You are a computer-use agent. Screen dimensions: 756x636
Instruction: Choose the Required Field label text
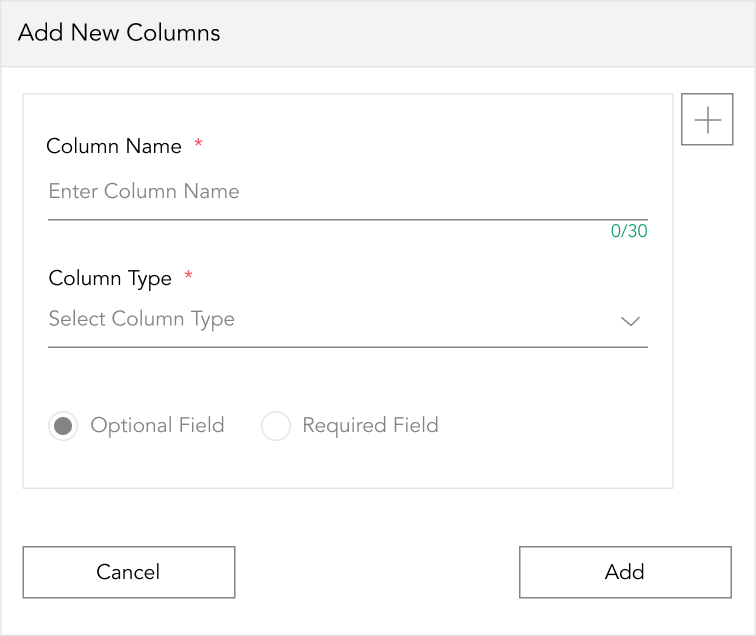370,426
